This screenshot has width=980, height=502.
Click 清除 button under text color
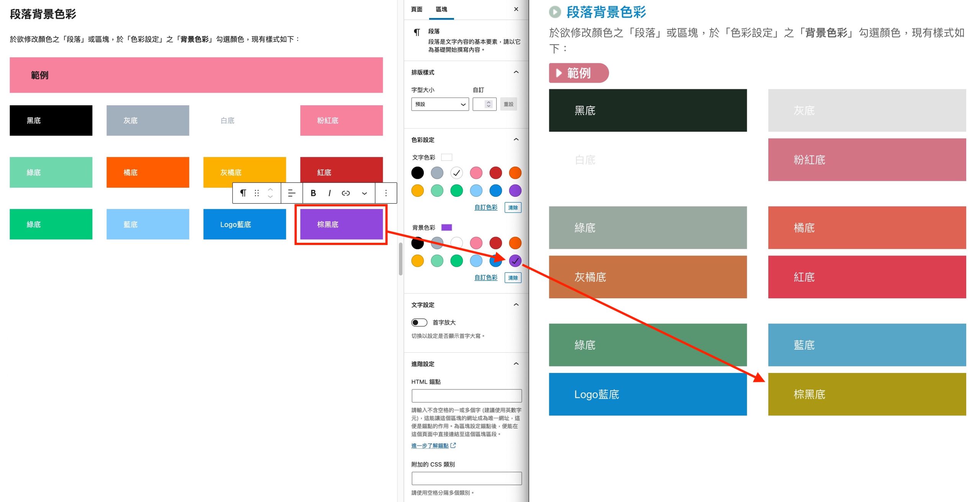tap(513, 208)
